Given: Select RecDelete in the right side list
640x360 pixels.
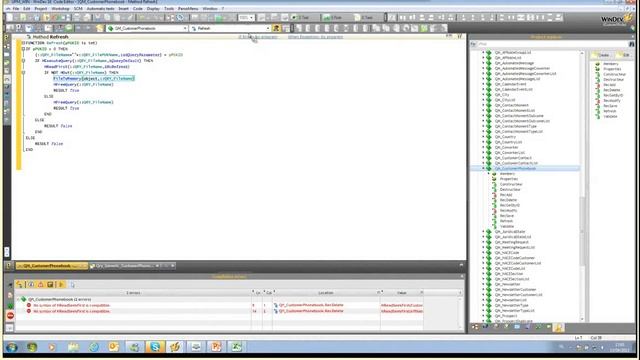Looking at the screenshot, I should [x=611, y=90].
